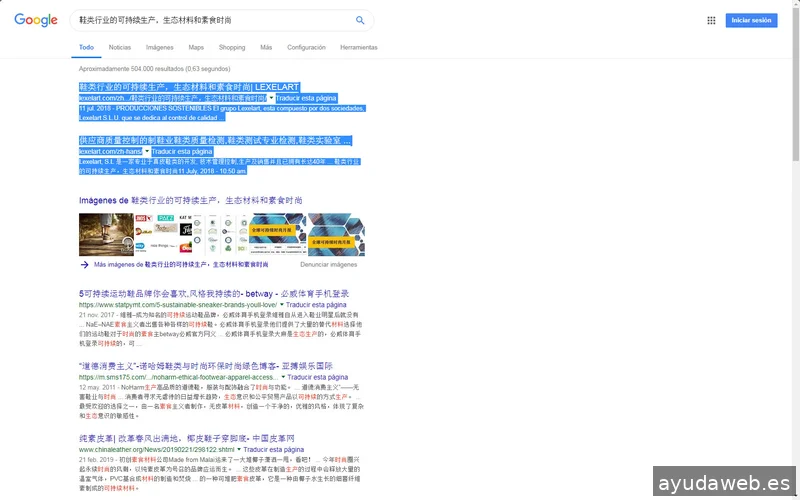Expand the Más search options
This screenshot has height=500, width=800.
(x=266, y=47)
